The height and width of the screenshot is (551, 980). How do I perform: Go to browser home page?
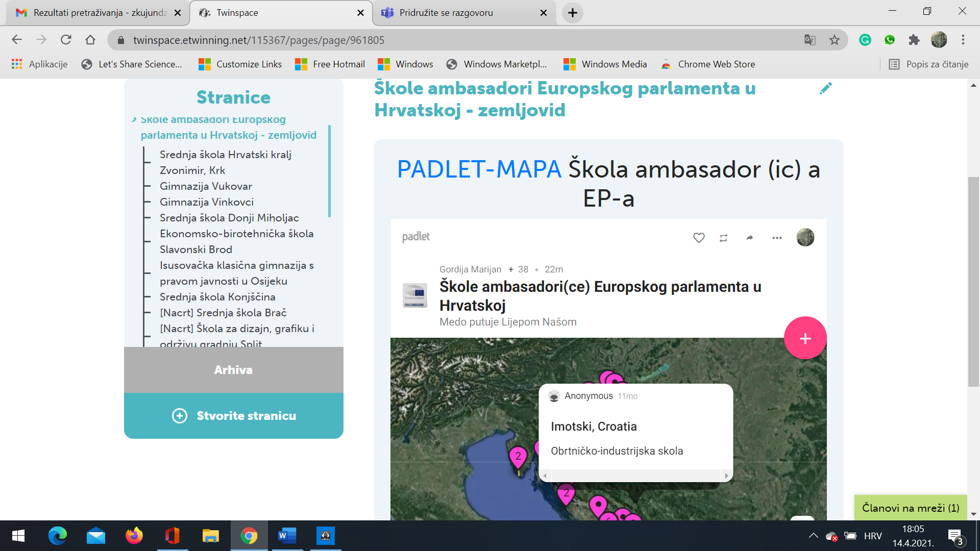click(x=90, y=40)
